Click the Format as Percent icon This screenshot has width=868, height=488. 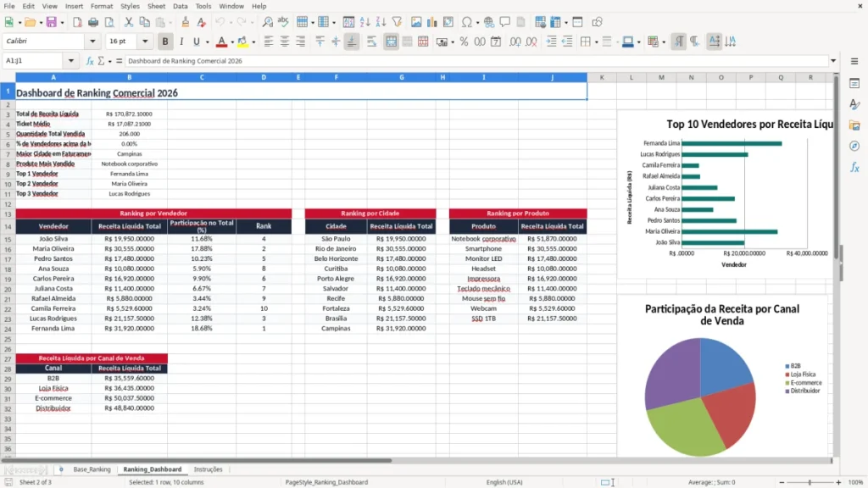[464, 42]
